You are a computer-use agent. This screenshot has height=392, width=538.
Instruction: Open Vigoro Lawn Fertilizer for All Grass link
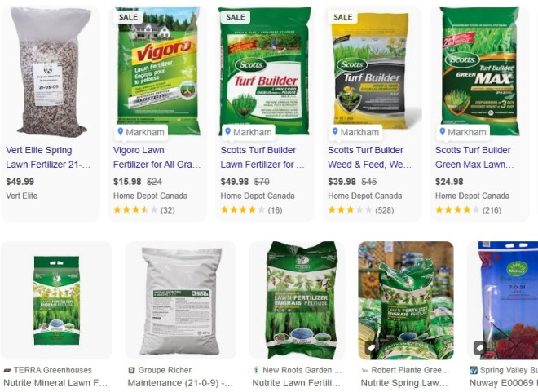[x=157, y=157]
